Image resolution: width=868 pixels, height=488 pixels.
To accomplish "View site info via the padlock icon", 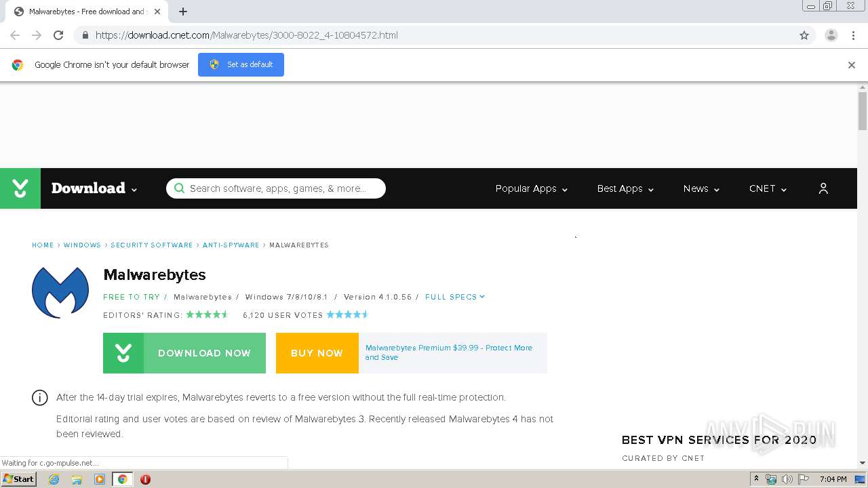I will pos(85,35).
